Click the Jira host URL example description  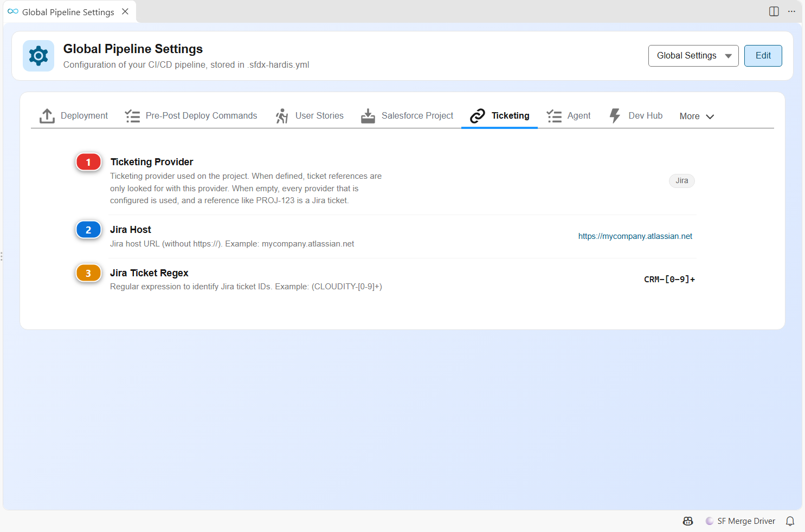click(232, 244)
